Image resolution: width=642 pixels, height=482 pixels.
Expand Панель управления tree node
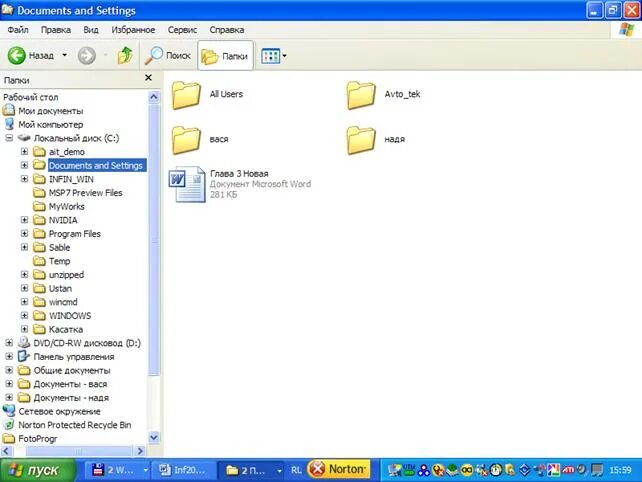tap(9, 357)
